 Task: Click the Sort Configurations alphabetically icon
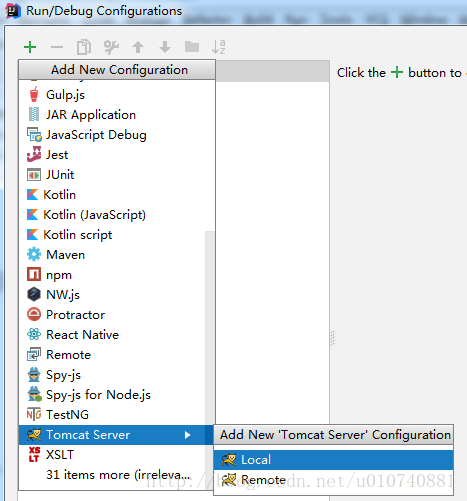coord(219,47)
